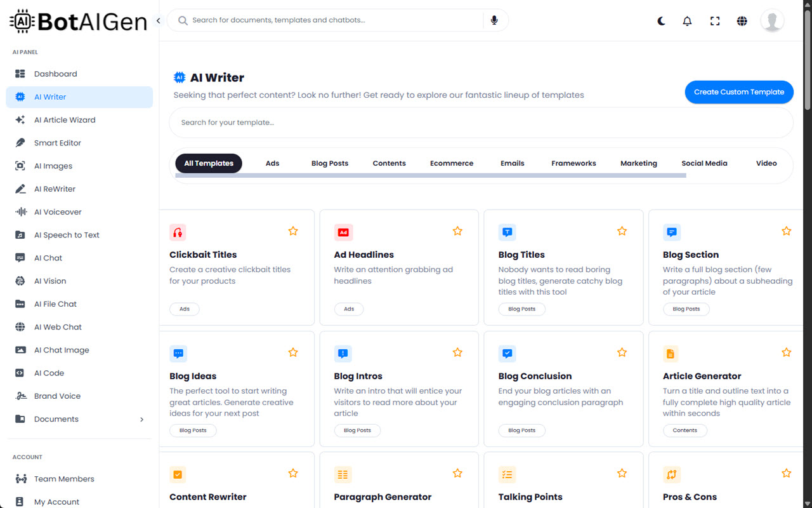
Task: Toggle dark mode with moon icon
Action: click(661, 21)
